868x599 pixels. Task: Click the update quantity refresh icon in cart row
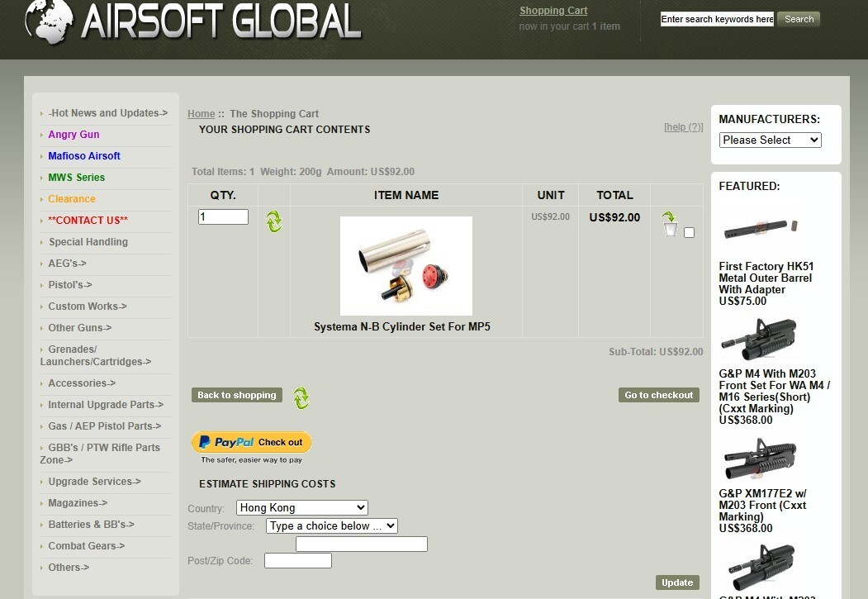coord(273,221)
